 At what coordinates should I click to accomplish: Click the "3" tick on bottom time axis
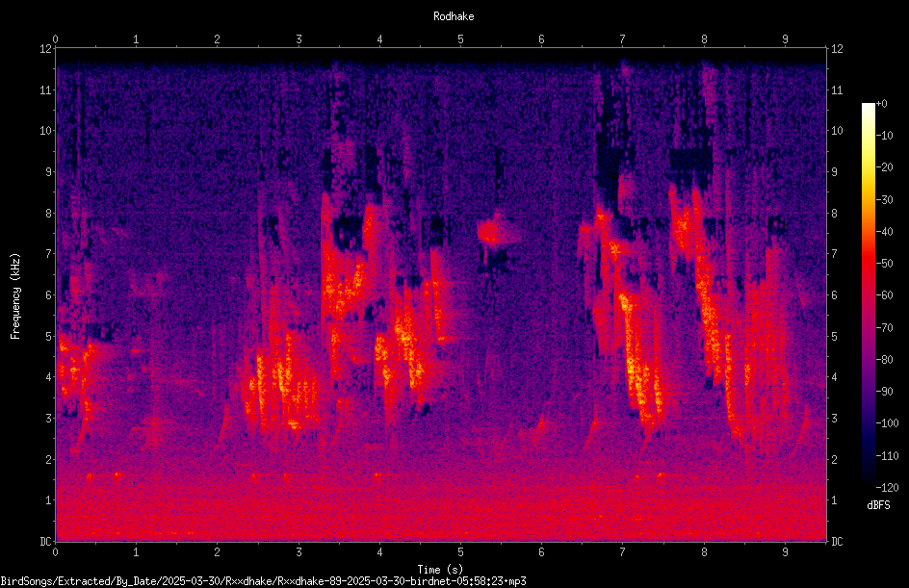299,552
